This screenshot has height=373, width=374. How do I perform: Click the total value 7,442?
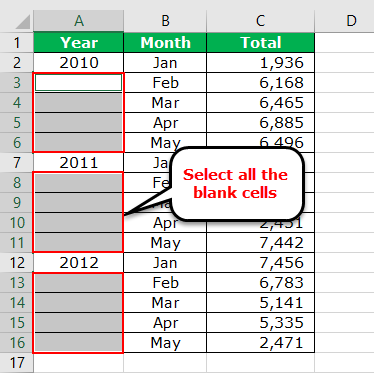pos(260,243)
